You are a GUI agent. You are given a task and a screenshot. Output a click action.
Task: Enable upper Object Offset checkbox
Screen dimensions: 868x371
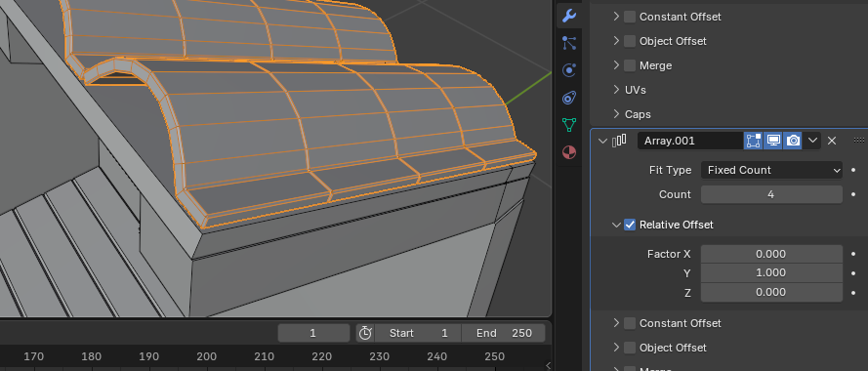[x=630, y=41]
